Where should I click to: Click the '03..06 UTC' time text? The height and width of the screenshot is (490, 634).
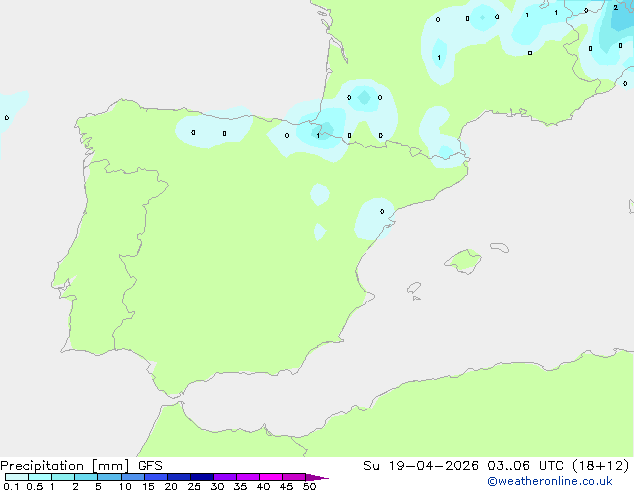[x=525, y=466]
